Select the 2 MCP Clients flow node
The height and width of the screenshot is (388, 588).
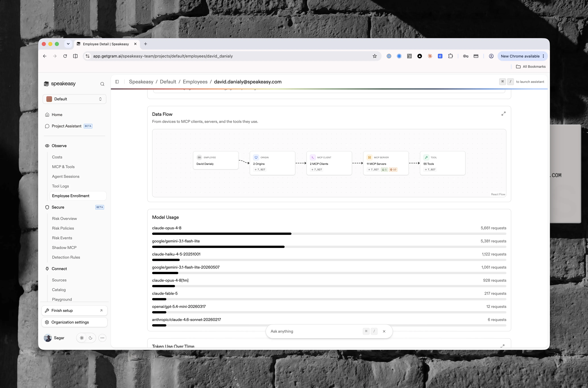pyautogui.click(x=329, y=163)
